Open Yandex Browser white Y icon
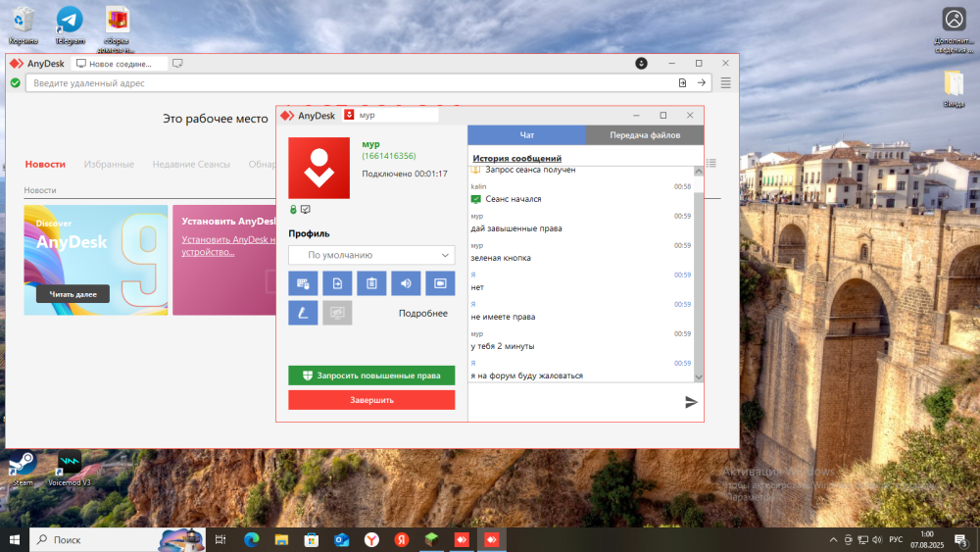The image size is (980, 552). click(x=371, y=539)
